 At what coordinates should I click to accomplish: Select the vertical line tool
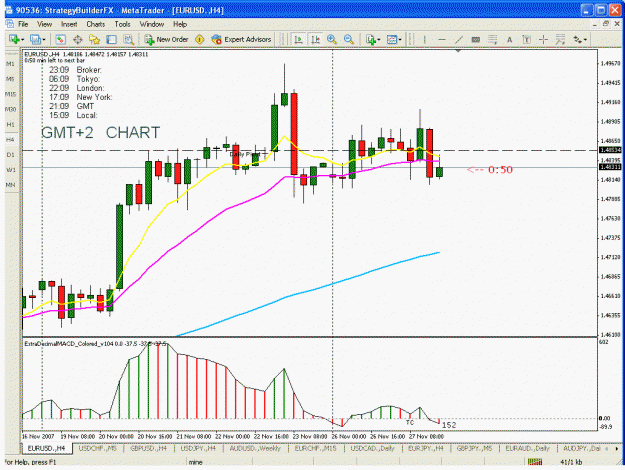tap(425, 39)
